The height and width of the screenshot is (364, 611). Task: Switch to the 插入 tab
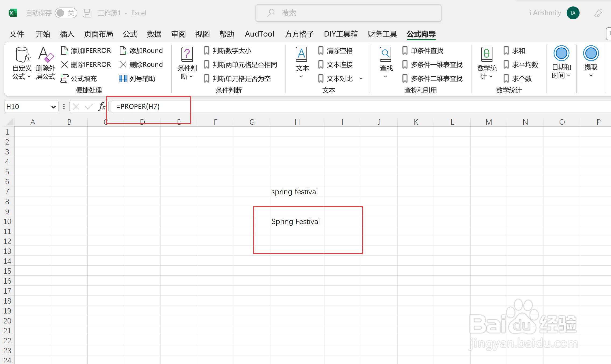[x=67, y=34]
